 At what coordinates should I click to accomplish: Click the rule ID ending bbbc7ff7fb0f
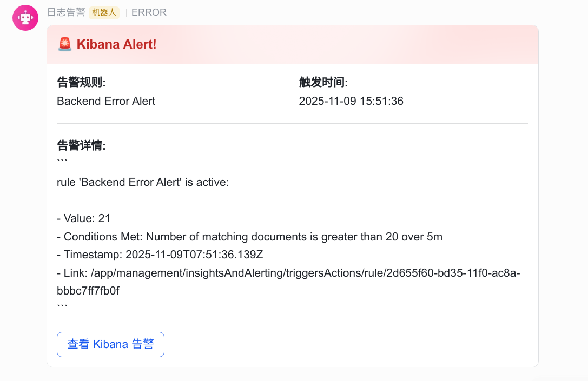tap(88, 291)
